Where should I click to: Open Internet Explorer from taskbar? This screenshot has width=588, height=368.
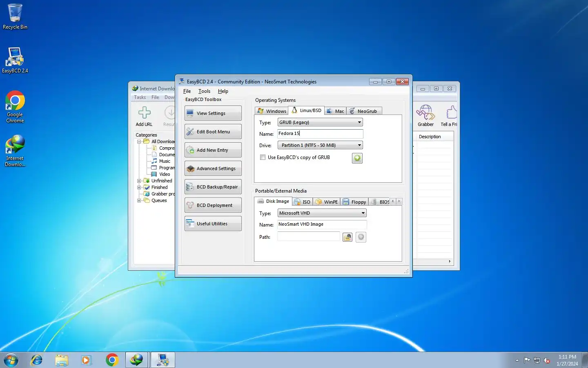(37, 360)
